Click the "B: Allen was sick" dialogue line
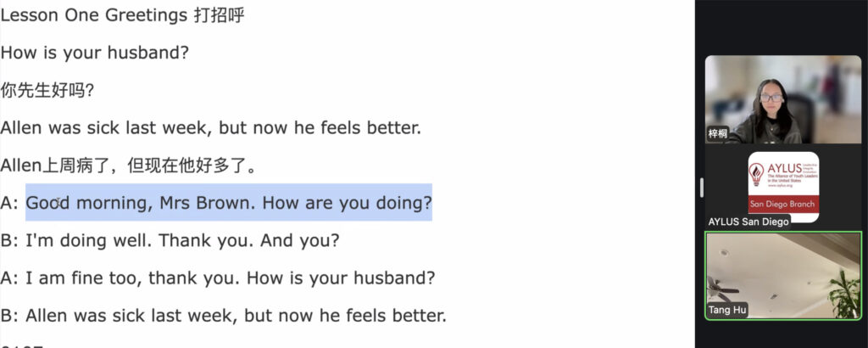 (x=223, y=316)
